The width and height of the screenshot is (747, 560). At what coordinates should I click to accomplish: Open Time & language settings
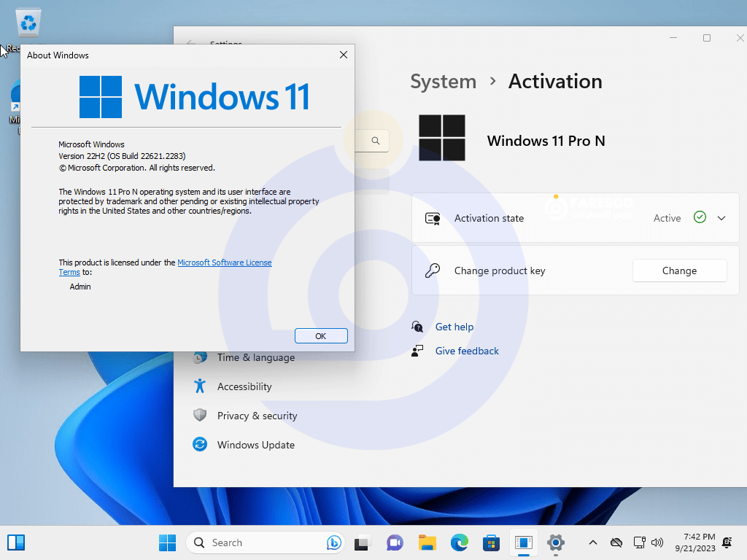[256, 357]
